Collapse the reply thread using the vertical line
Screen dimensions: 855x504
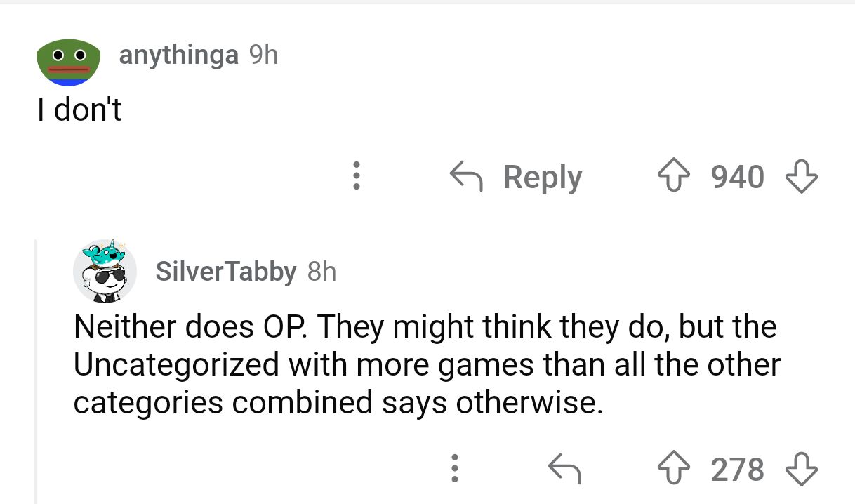(36, 372)
